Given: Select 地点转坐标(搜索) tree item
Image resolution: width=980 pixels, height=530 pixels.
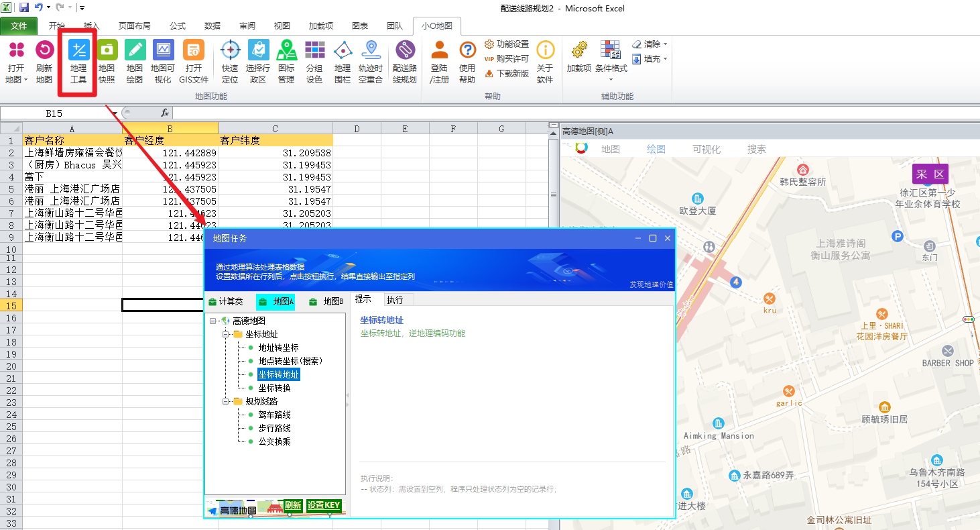Looking at the screenshot, I should click(x=291, y=361).
